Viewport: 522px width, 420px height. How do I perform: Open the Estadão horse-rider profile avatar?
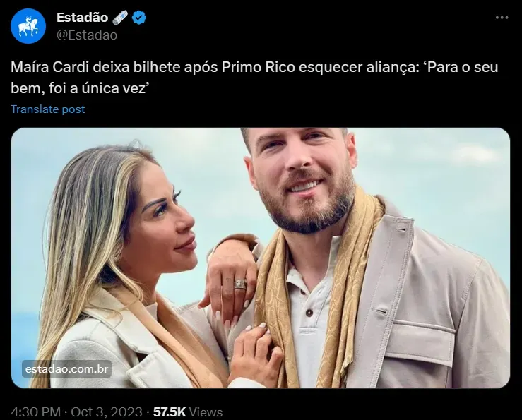pos(28,26)
